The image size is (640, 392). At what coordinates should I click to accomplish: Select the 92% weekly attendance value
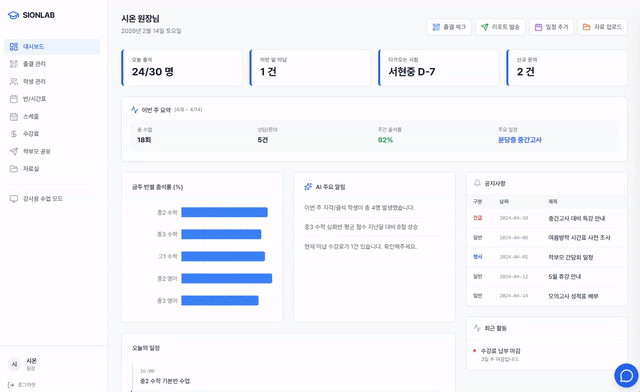(x=385, y=140)
